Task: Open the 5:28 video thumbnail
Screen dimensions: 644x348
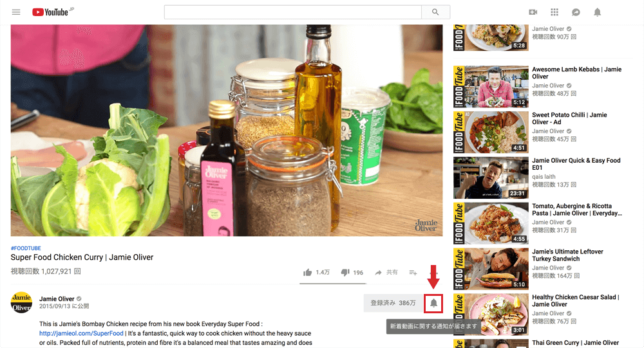Action: click(491, 38)
